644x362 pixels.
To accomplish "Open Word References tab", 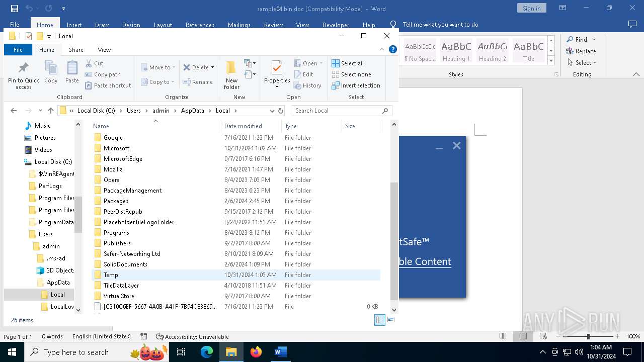I will [x=200, y=25].
